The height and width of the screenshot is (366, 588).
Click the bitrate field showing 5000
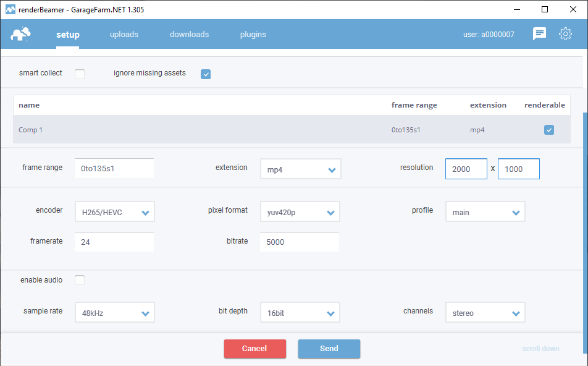[300, 242]
